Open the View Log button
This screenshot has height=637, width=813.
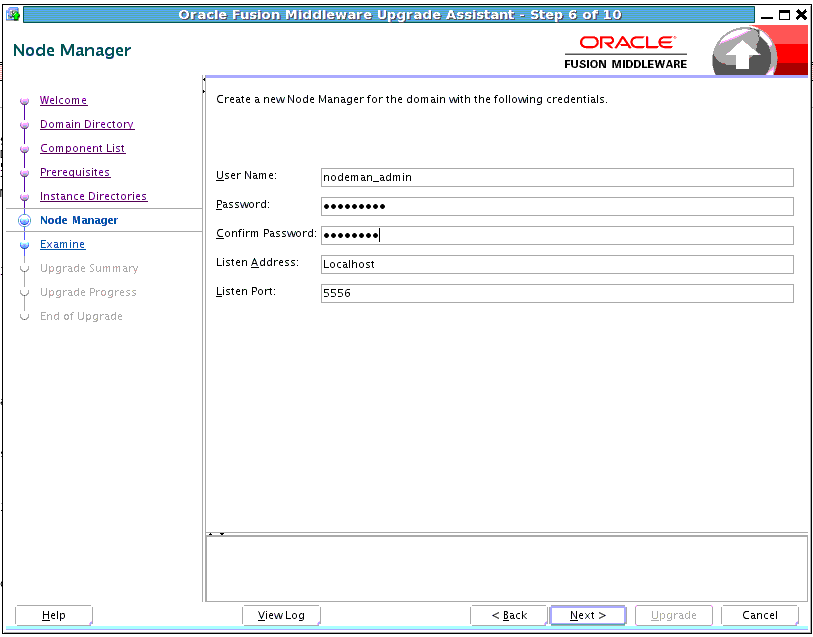click(x=282, y=615)
